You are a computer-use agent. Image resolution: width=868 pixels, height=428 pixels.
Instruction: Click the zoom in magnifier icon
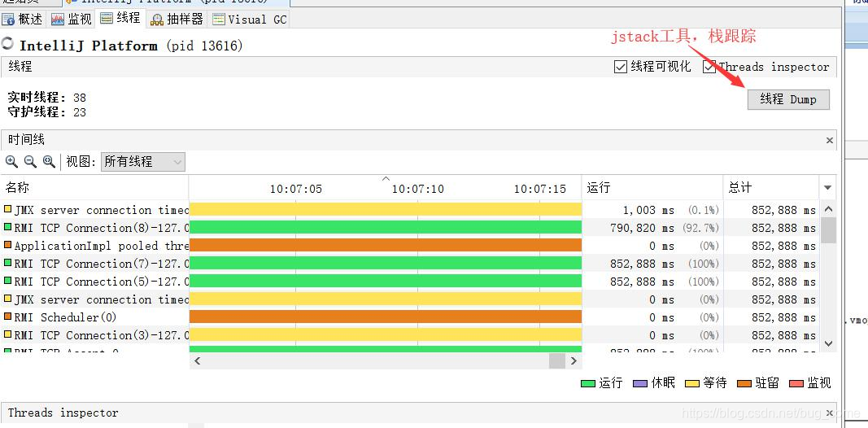click(11, 162)
